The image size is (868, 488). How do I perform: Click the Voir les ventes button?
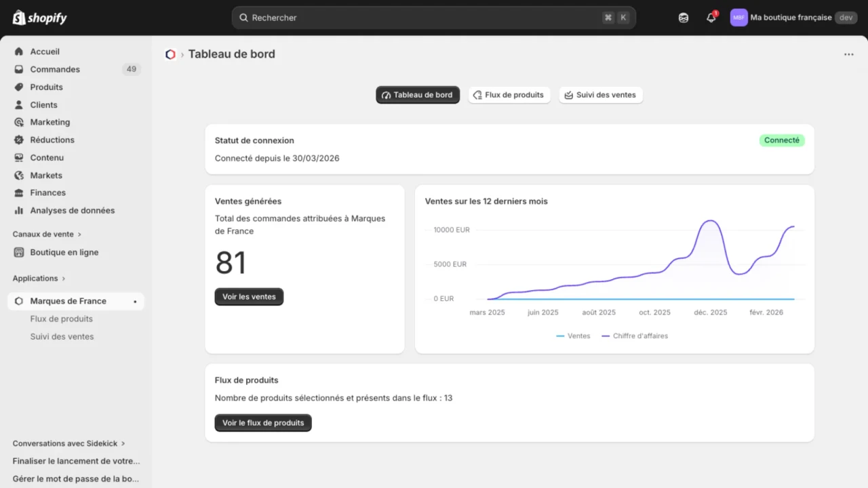pos(249,297)
